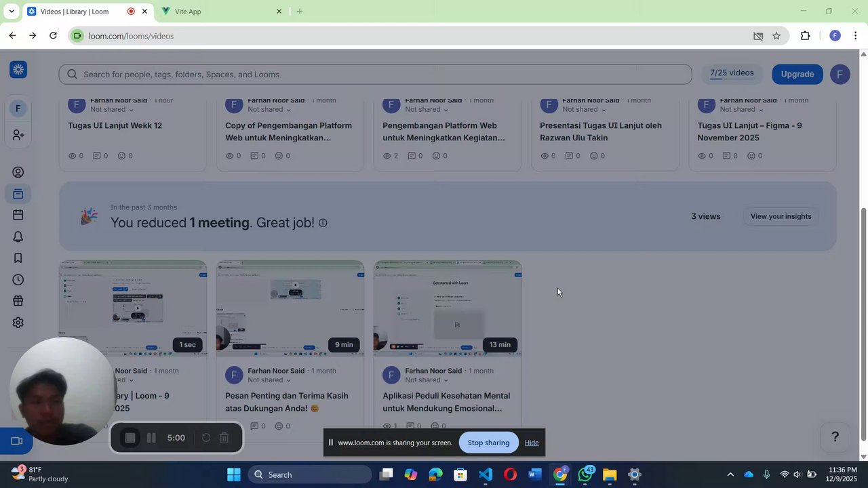Click the Windows taskbar Search box
The width and height of the screenshot is (868, 488).
click(x=309, y=474)
